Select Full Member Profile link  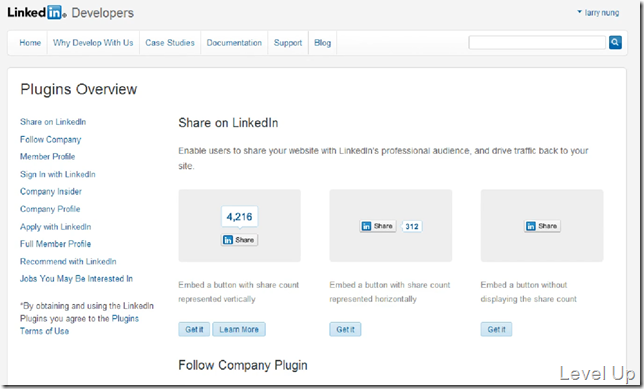pos(55,244)
